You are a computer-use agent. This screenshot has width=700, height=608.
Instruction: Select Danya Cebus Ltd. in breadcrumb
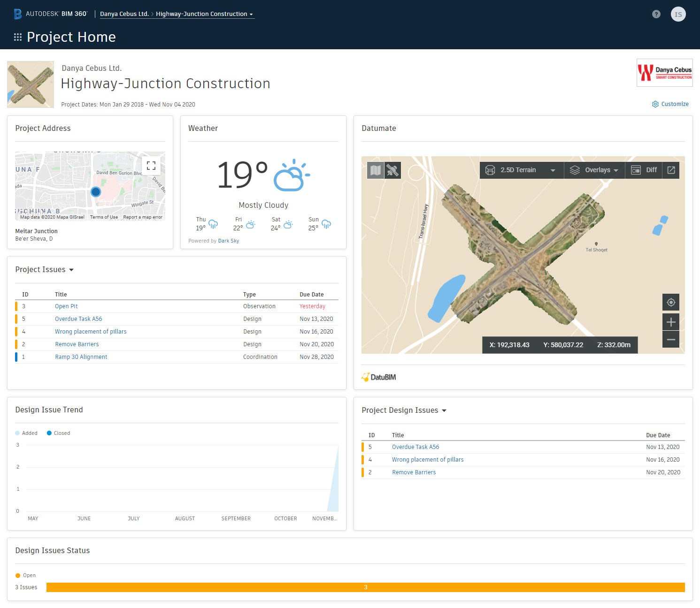pyautogui.click(x=124, y=14)
